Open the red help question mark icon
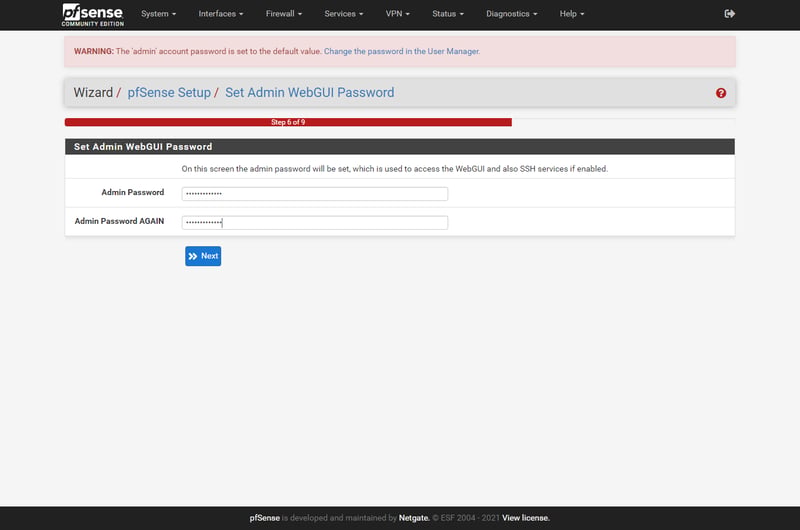800x530 pixels. 721,93
